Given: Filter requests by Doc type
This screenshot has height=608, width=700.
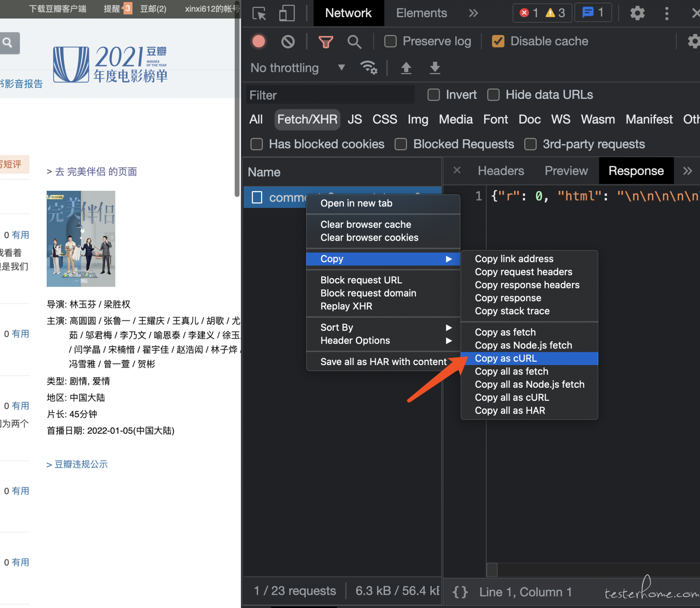Looking at the screenshot, I should (x=529, y=119).
